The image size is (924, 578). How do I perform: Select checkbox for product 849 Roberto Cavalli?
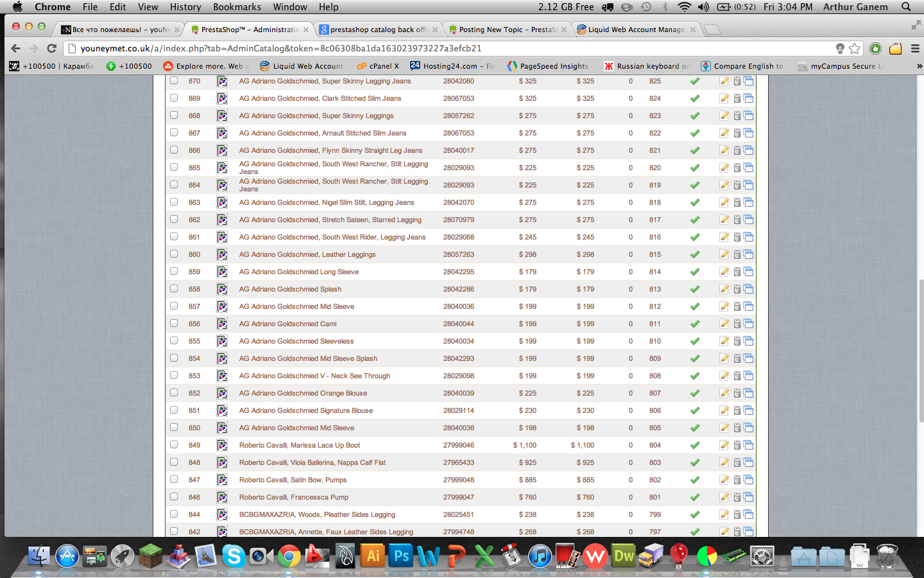174,445
